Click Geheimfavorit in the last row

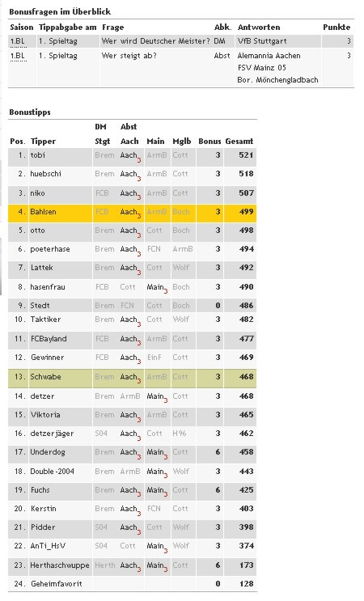tap(57, 584)
